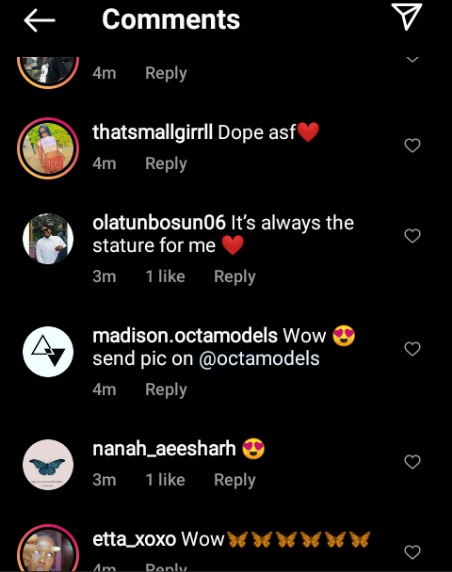This screenshot has width=452, height=572.
Task: Open the paper-plane direct message icon
Action: point(407,16)
